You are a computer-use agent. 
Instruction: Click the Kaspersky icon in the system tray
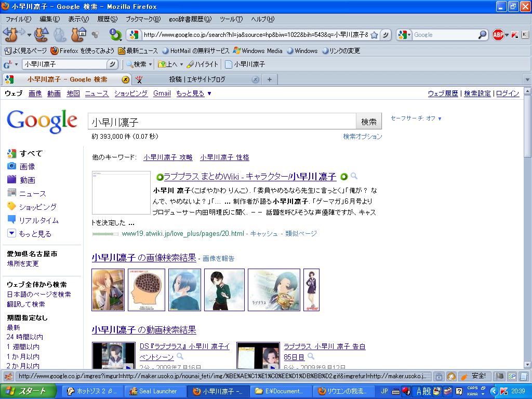click(504, 391)
